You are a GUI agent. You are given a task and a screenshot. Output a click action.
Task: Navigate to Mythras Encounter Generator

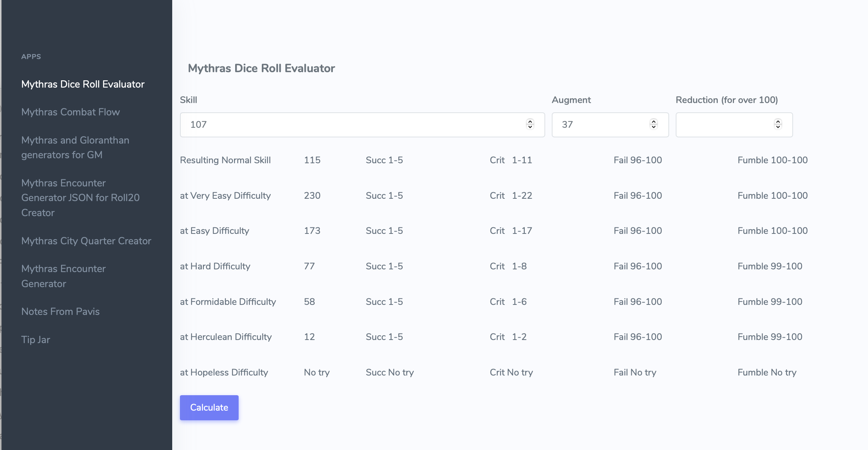63,276
